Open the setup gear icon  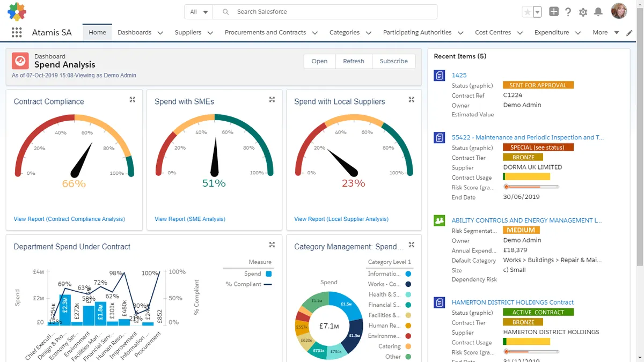coord(583,12)
